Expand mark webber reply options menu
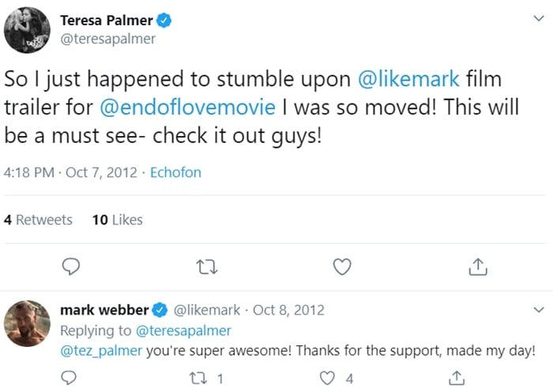The image size is (553, 392). coord(539,309)
